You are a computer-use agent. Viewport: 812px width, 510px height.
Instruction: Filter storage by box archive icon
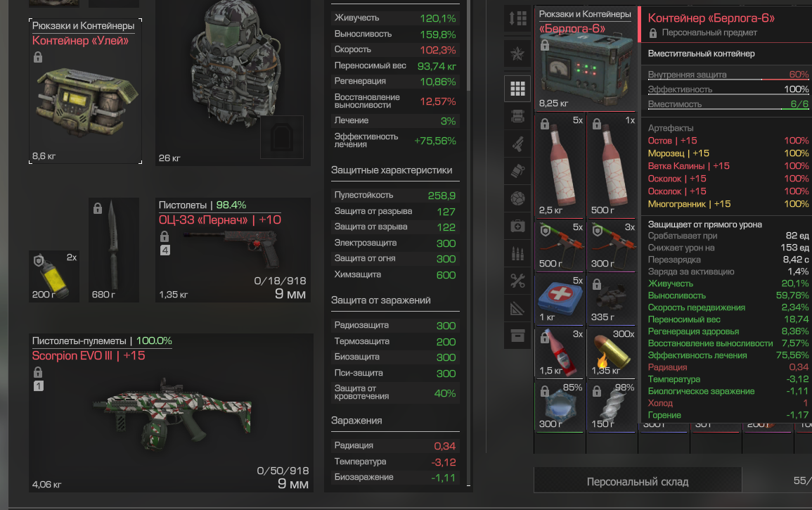coord(517,336)
